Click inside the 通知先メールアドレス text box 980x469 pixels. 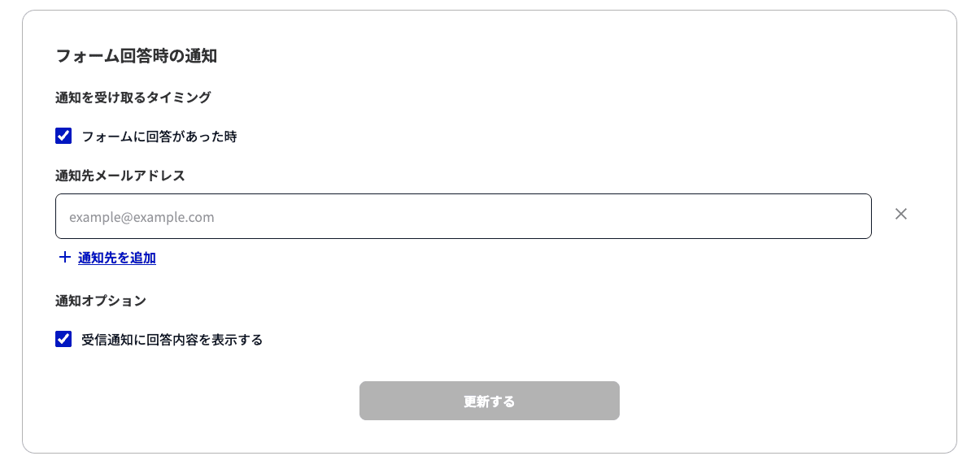coord(464,216)
